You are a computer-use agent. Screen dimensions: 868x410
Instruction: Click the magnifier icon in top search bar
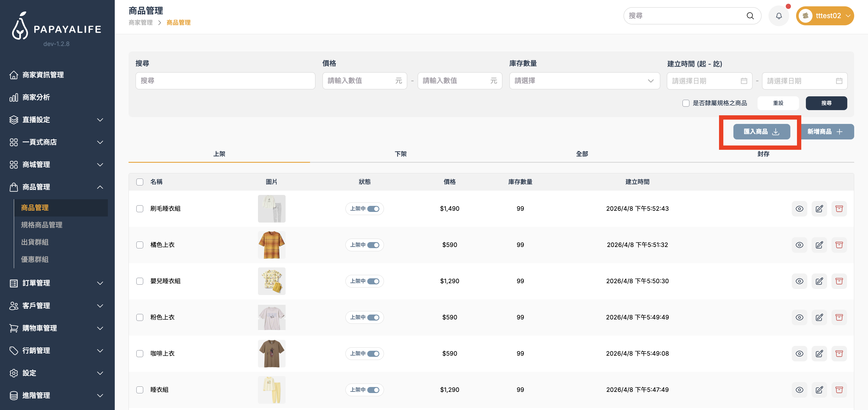[750, 16]
